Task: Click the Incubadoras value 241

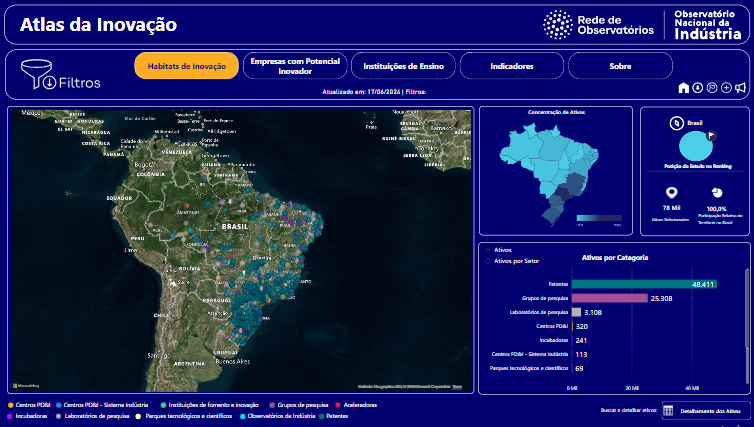Action: [x=581, y=340]
